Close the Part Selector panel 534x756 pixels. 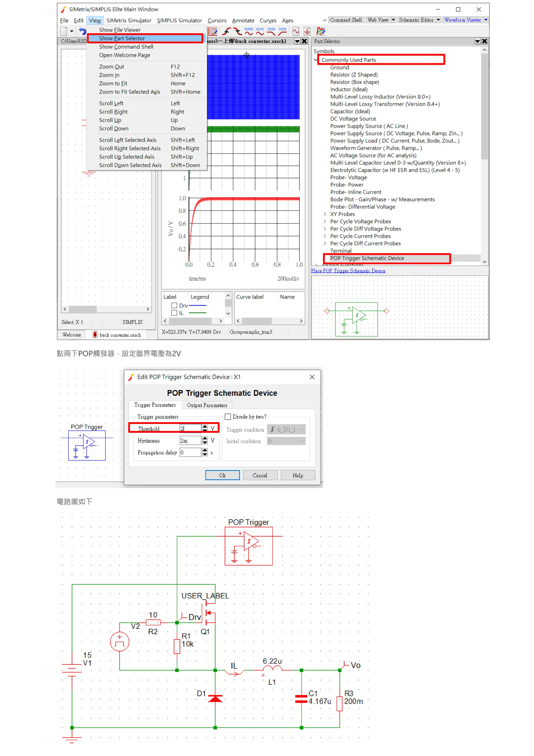tap(484, 41)
